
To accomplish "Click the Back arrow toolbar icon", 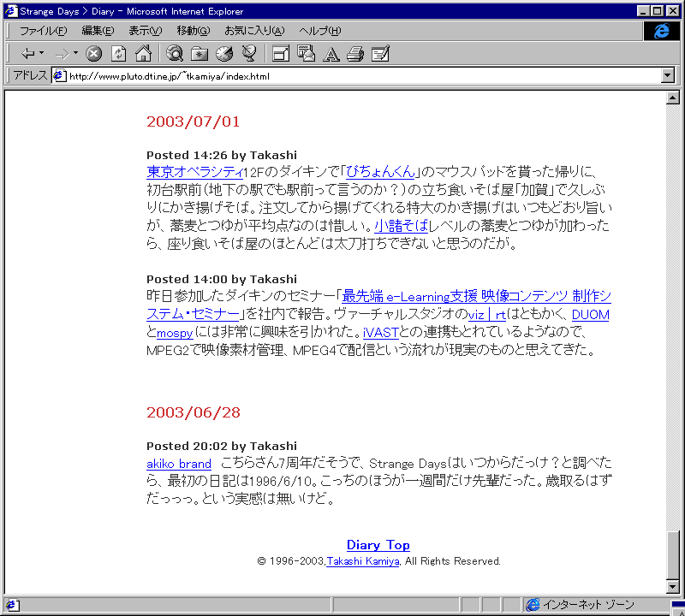I will point(28,54).
